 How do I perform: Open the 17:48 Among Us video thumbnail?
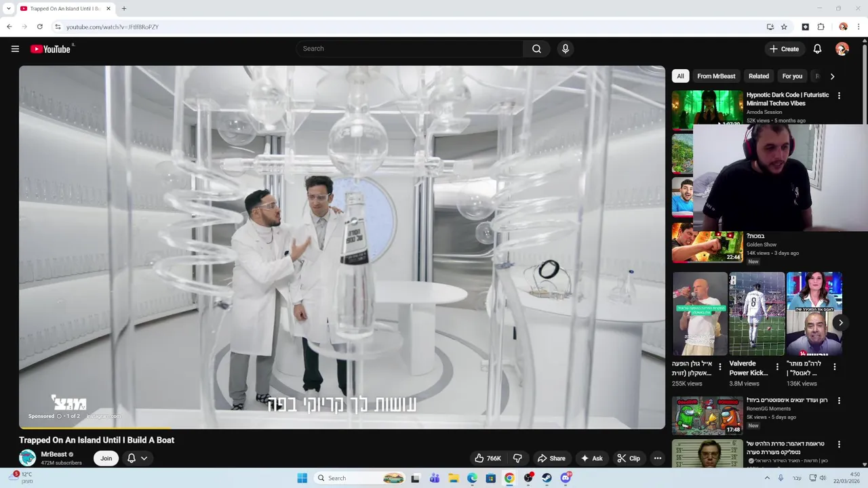[x=707, y=415]
